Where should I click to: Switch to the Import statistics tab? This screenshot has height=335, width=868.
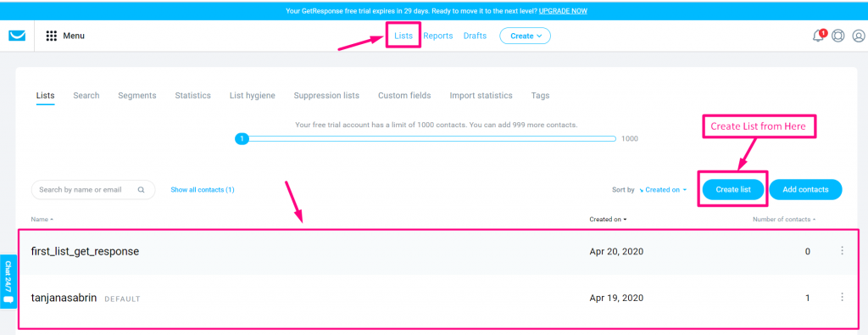tap(481, 96)
